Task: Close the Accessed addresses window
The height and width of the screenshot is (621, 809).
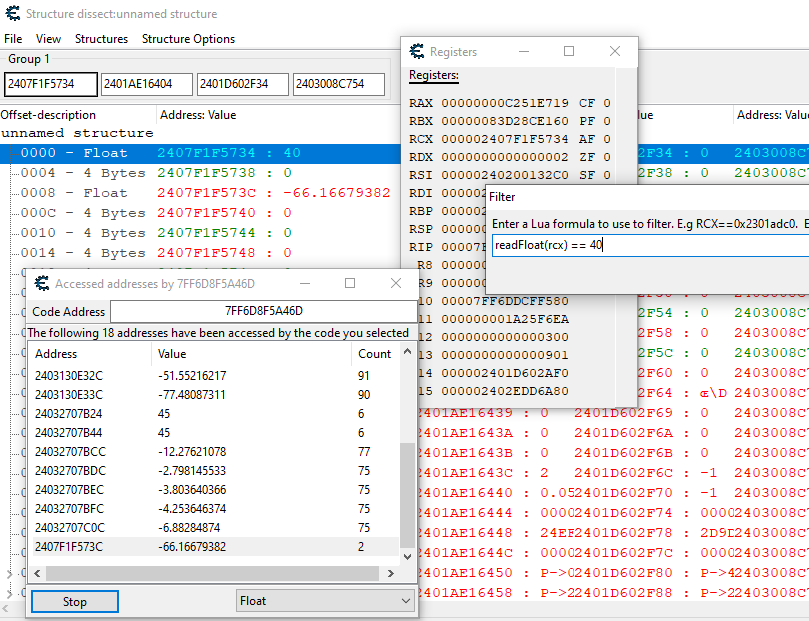Action: [x=396, y=283]
